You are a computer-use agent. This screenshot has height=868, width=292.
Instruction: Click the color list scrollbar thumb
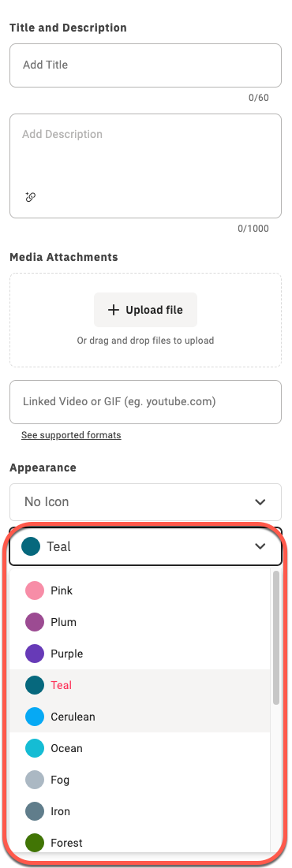click(276, 638)
